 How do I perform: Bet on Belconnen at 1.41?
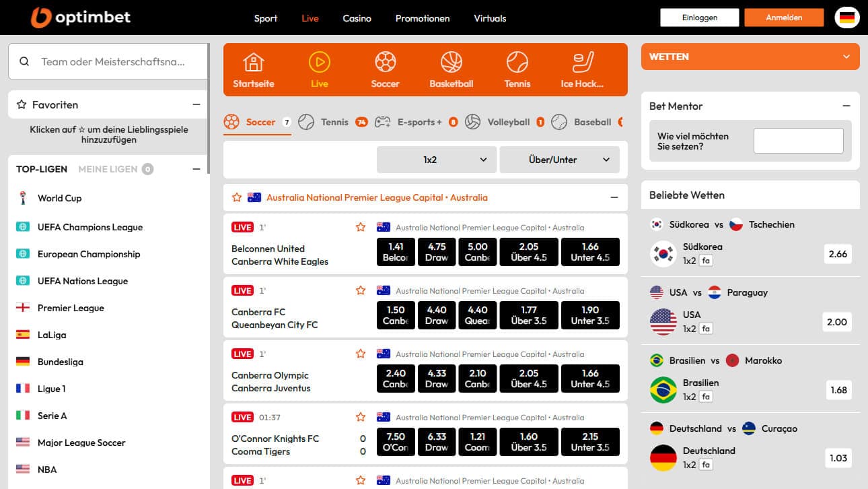click(396, 252)
